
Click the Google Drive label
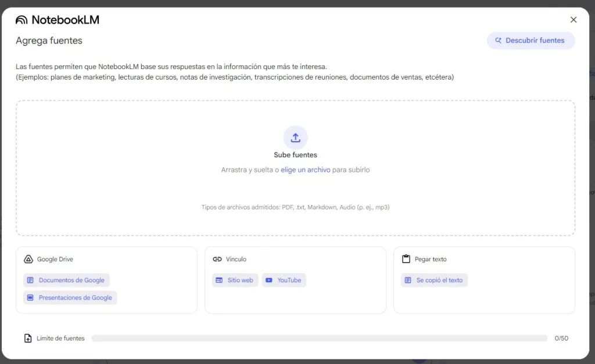55,260
